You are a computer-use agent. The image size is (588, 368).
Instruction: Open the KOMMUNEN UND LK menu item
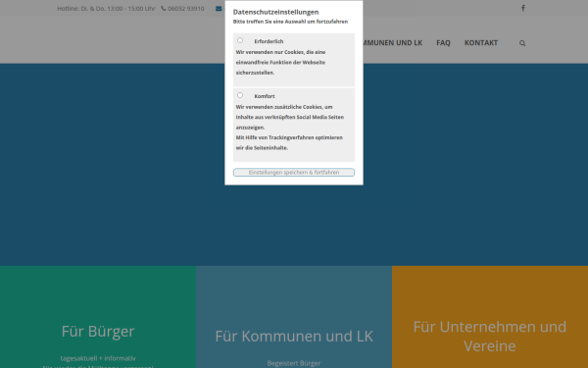(x=393, y=43)
